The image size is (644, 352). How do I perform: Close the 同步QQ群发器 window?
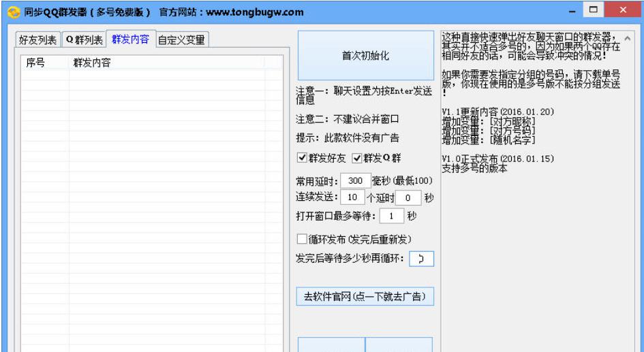[x=624, y=10]
